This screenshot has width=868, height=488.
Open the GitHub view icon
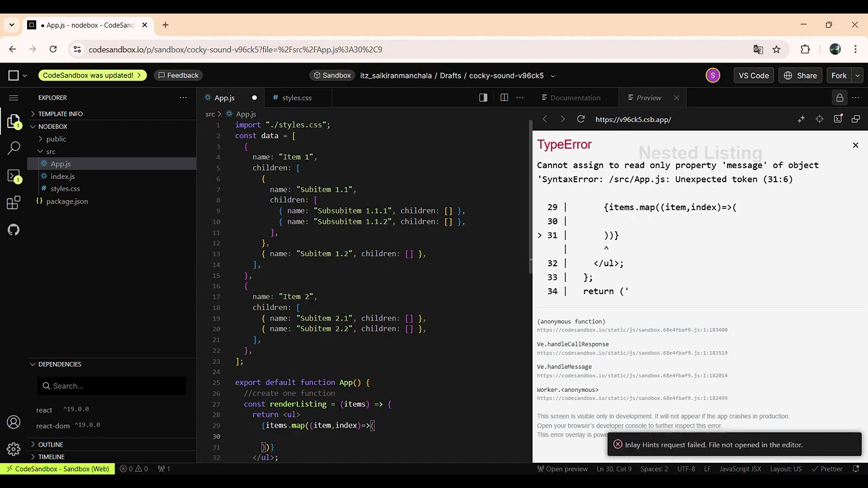14,230
